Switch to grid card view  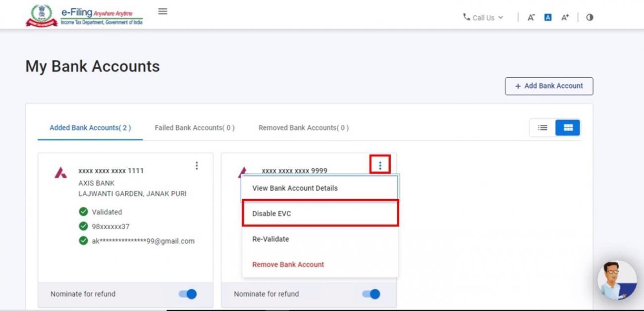[568, 128]
